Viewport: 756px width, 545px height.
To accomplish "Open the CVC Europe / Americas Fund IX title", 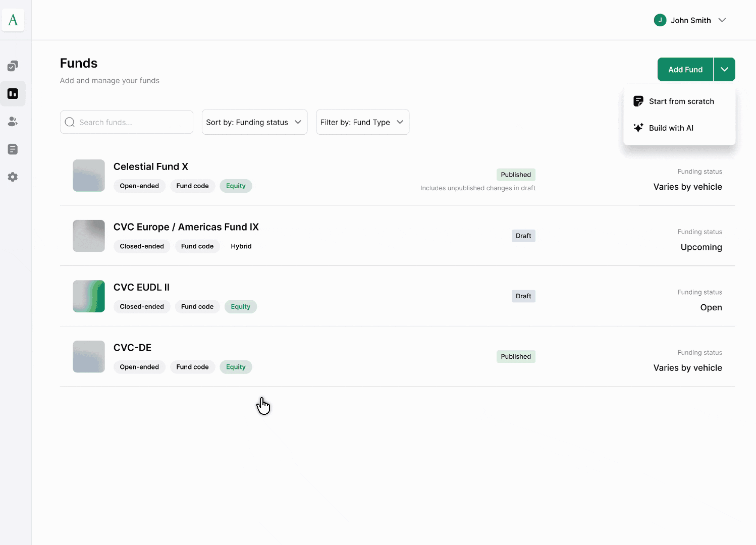I will tap(186, 227).
